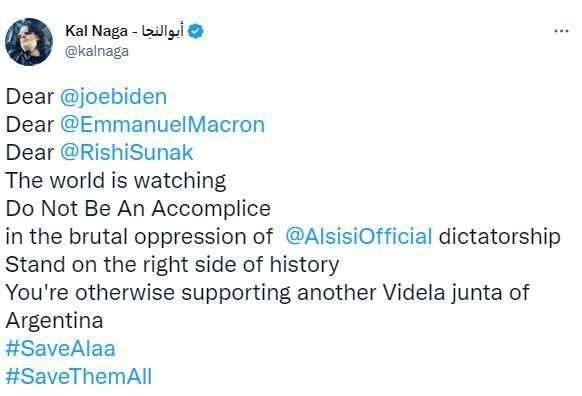
Task: Open the @EmmanuelMacron mention
Action: tap(162, 125)
